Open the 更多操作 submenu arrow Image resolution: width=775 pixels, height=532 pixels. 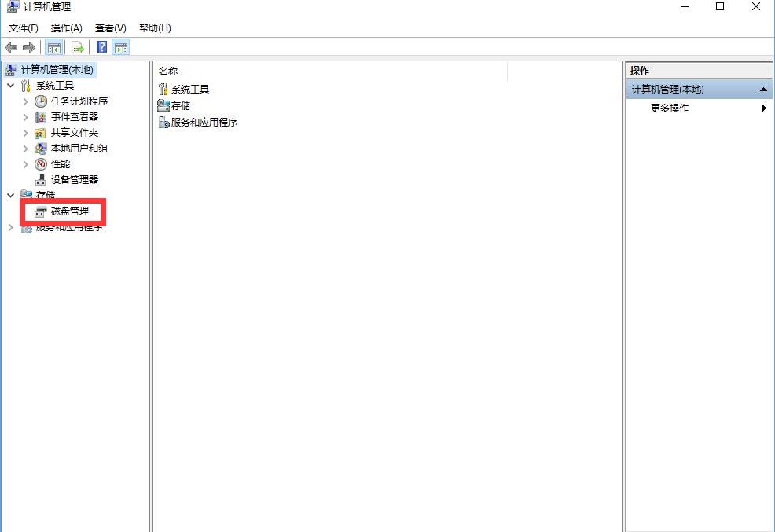coord(764,108)
